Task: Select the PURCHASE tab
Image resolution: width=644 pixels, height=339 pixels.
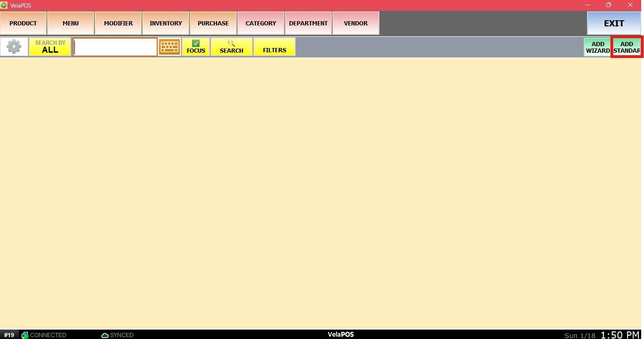Action: tap(213, 23)
